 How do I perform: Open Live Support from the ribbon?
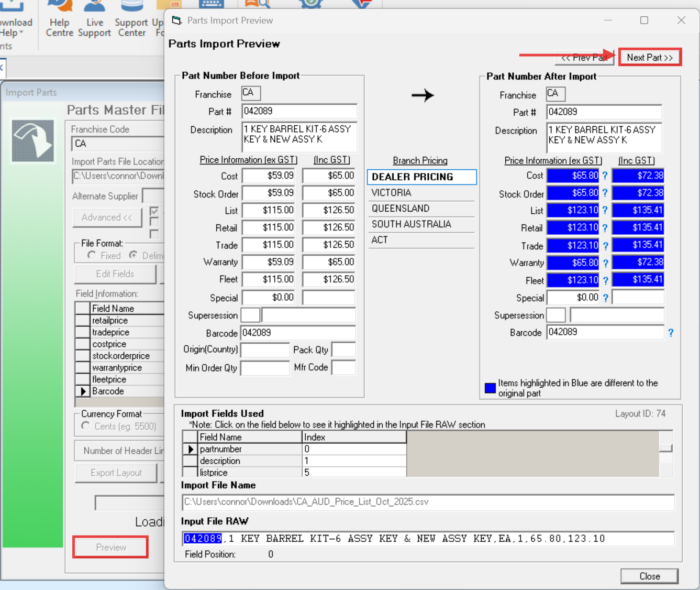pos(95,19)
